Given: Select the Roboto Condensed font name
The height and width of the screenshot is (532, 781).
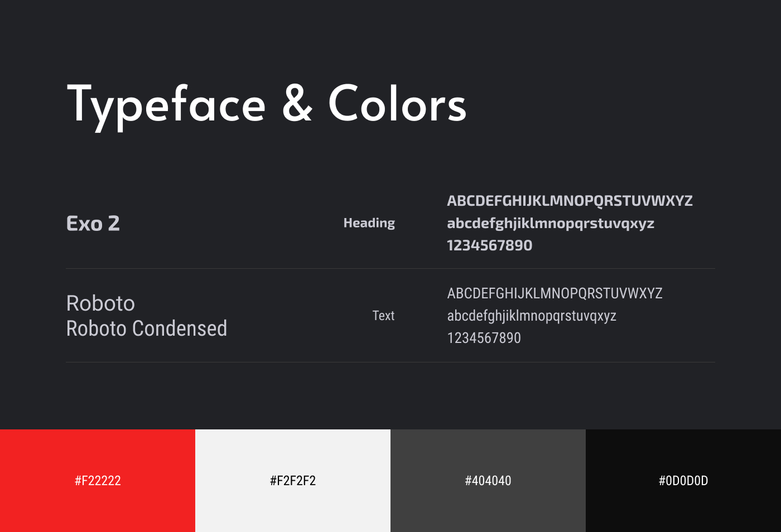Looking at the screenshot, I should [146, 328].
